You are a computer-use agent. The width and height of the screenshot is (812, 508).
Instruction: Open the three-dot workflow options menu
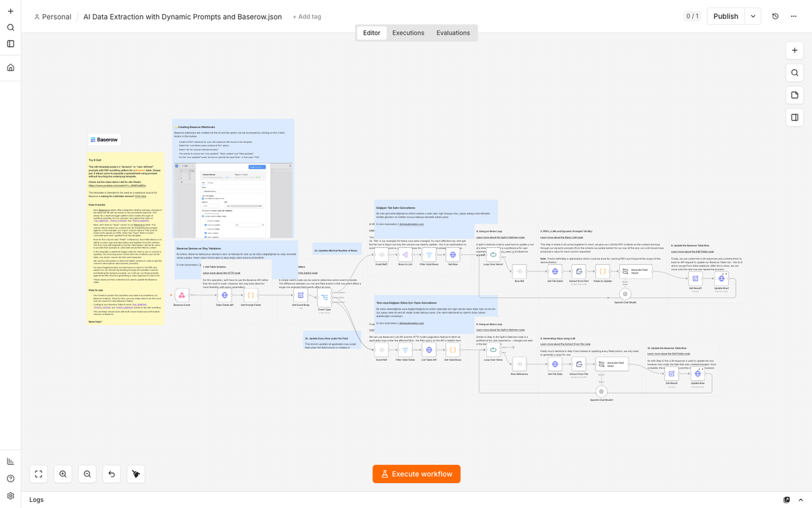794,16
